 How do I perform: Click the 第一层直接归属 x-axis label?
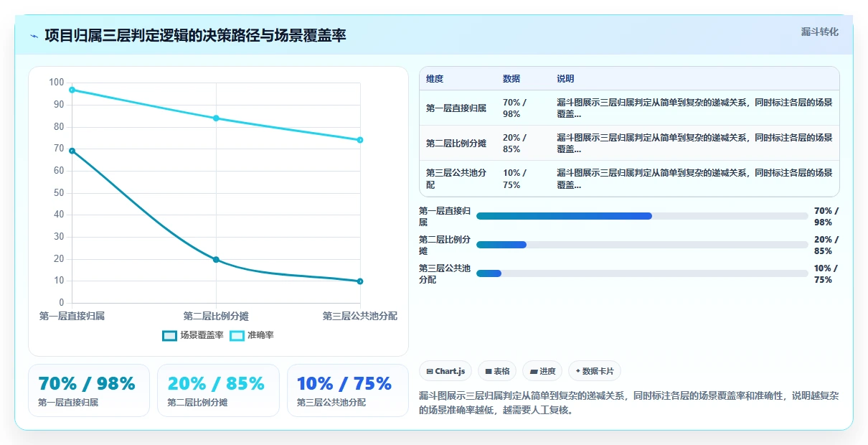click(72, 316)
